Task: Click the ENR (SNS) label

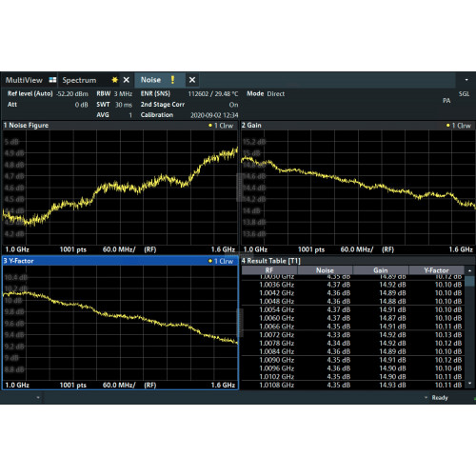Action: [x=155, y=94]
